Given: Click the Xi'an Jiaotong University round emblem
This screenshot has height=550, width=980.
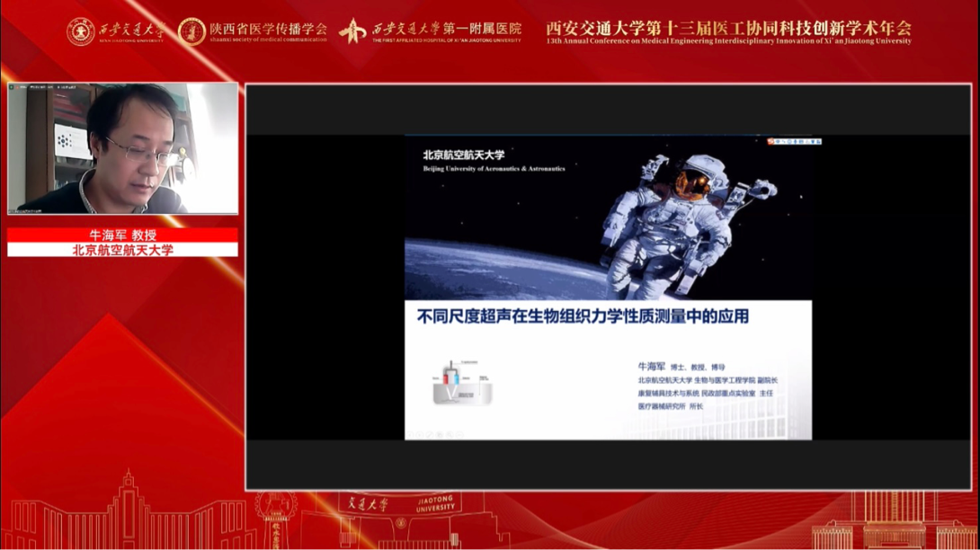Looking at the screenshot, I should click(x=81, y=31).
